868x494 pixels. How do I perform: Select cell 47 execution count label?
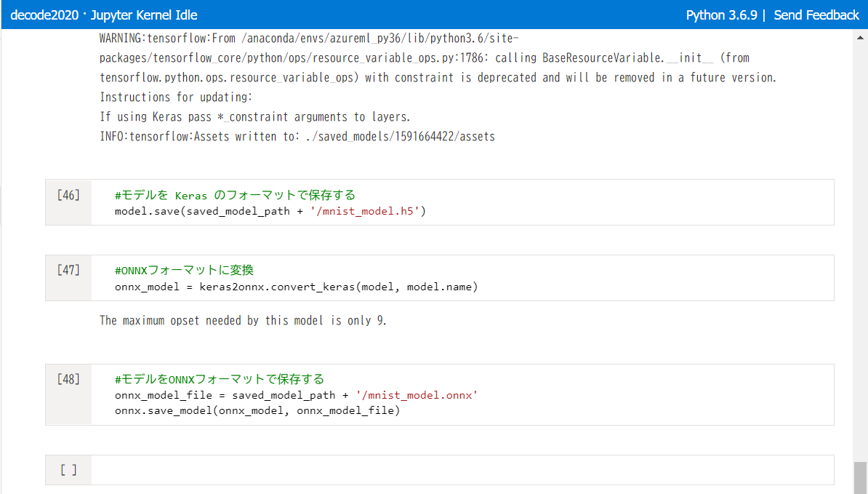68,270
